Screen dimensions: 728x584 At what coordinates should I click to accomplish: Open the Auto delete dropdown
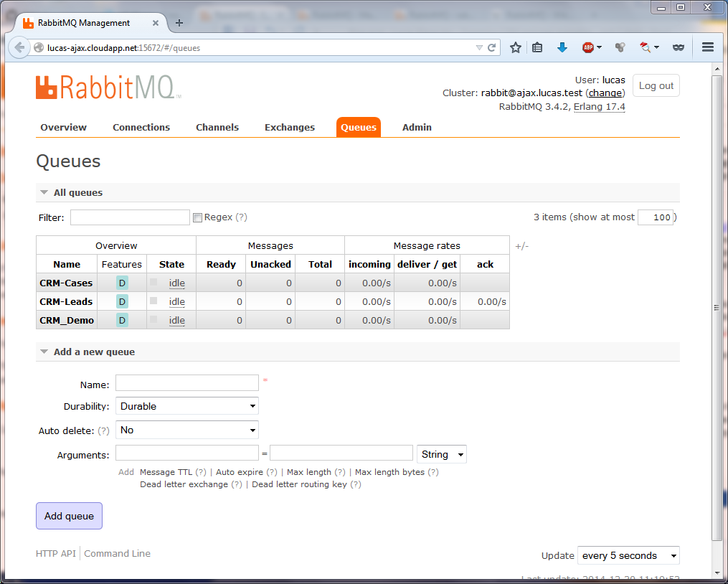186,430
